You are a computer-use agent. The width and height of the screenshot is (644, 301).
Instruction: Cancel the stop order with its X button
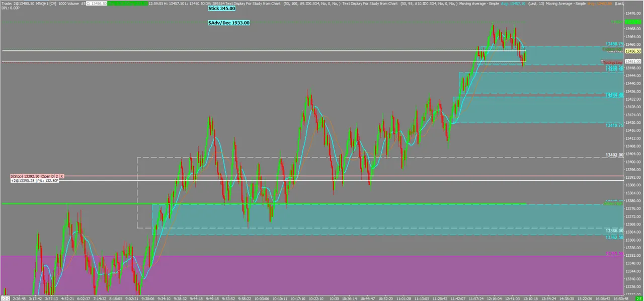(62, 176)
